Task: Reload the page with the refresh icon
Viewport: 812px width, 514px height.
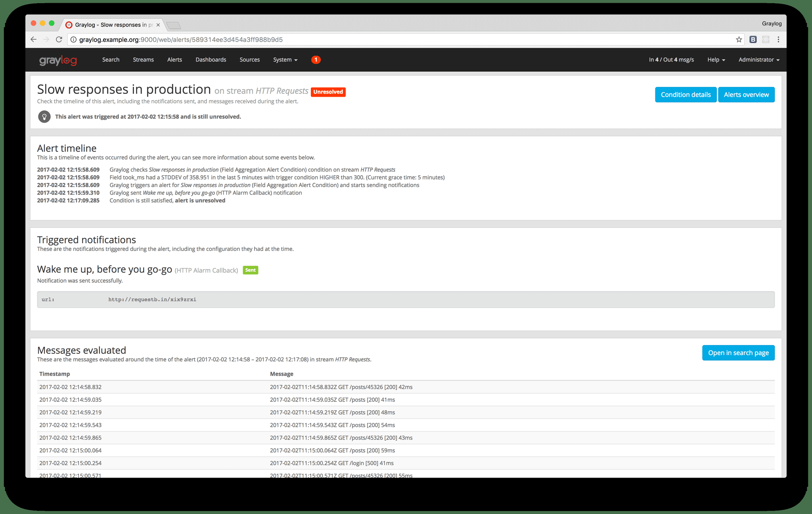Action: (x=59, y=39)
